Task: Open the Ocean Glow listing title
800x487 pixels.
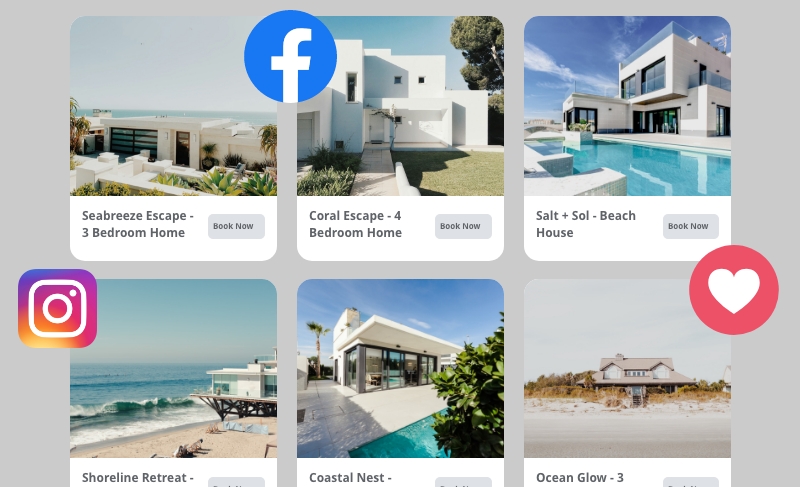Action: (580, 478)
